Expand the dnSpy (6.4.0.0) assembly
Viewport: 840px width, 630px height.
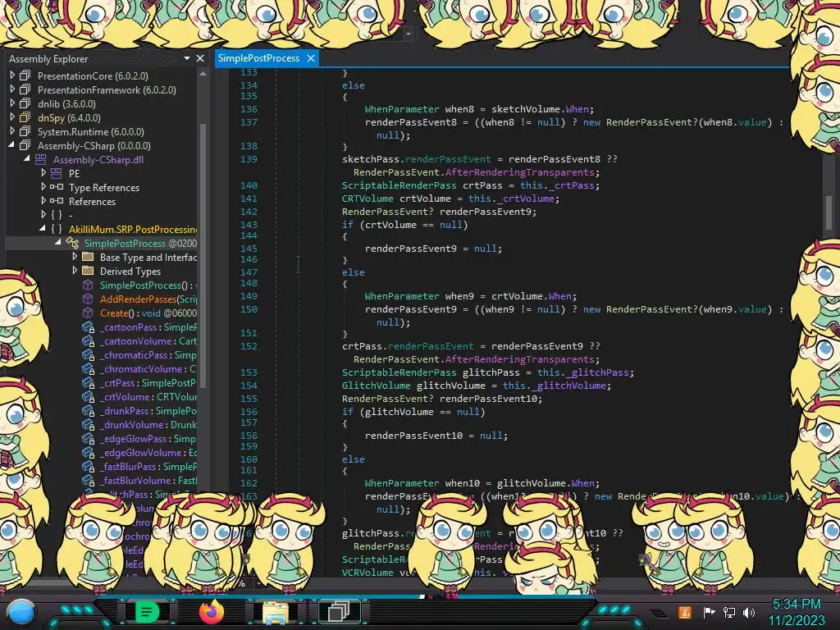pos(12,117)
